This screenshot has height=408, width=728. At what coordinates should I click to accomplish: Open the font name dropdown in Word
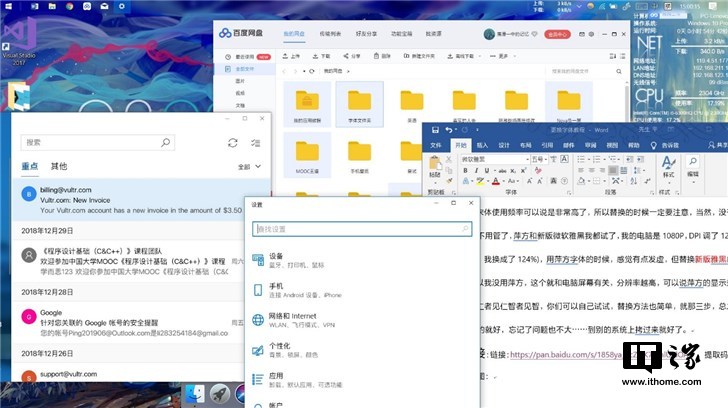[527, 159]
